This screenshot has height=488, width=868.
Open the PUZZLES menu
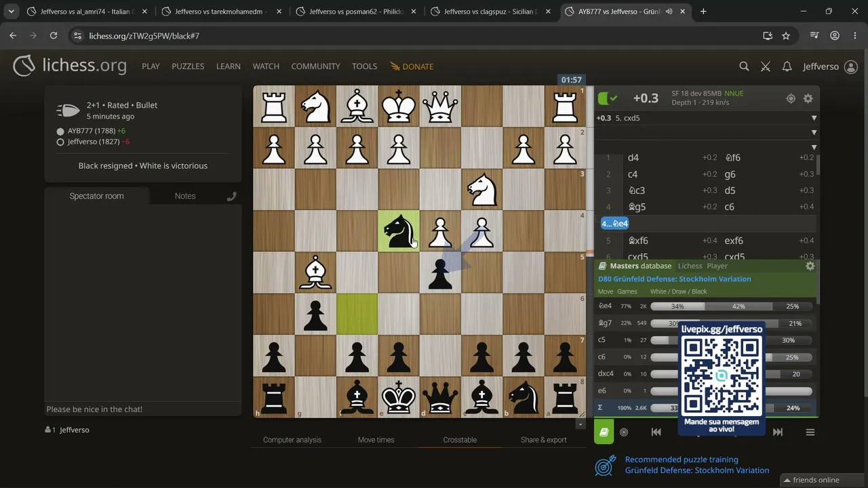click(188, 66)
